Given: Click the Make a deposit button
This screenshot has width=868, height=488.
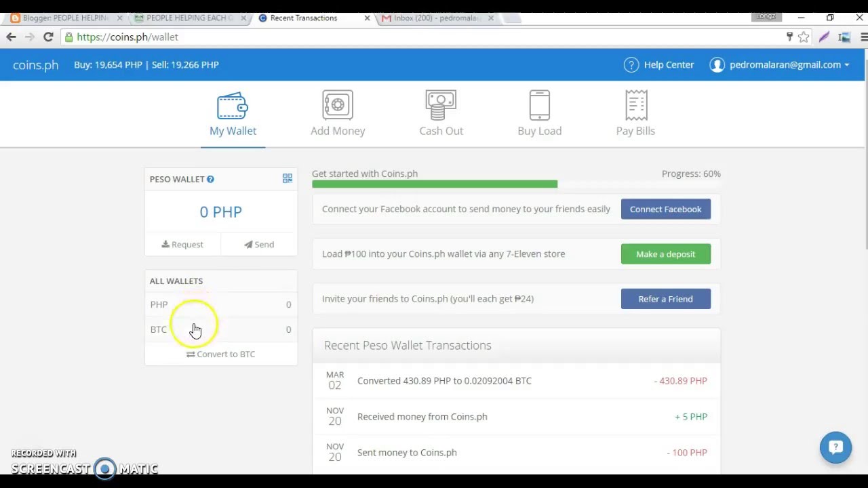Looking at the screenshot, I should pyautogui.click(x=666, y=254).
